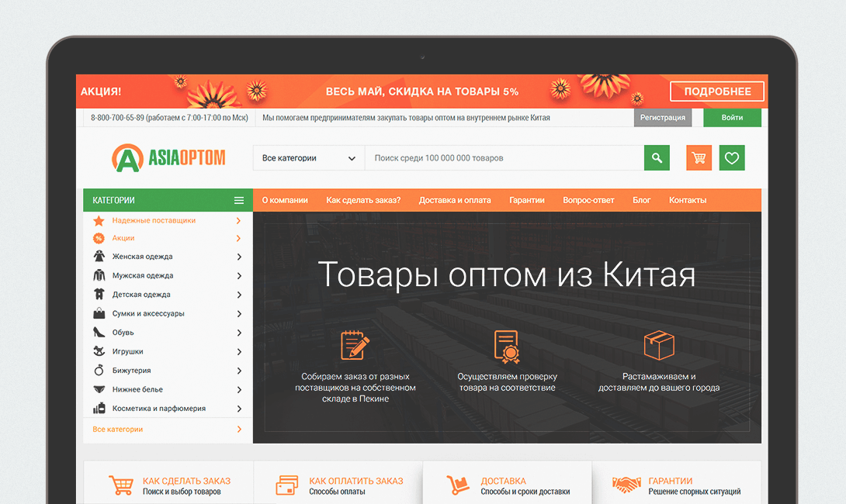Expand the Бижутерия chevron
The height and width of the screenshot is (504, 846).
tap(238, 371)
